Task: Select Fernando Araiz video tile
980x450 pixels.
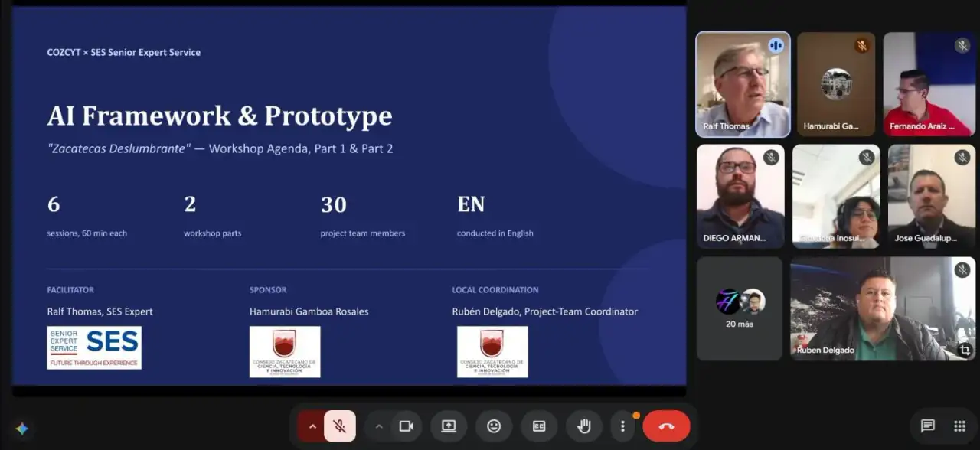Action: (929, 84)
